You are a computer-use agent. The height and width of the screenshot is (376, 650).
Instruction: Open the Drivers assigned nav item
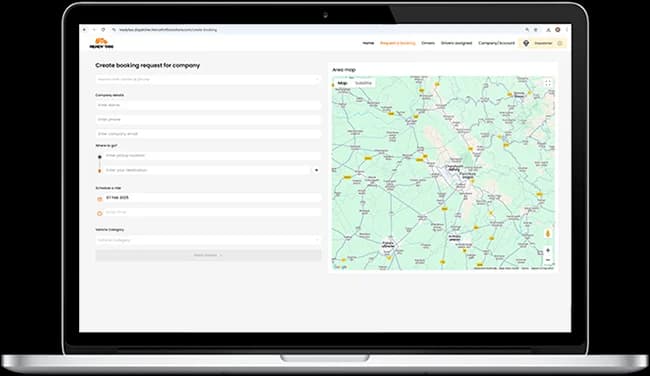456,43
